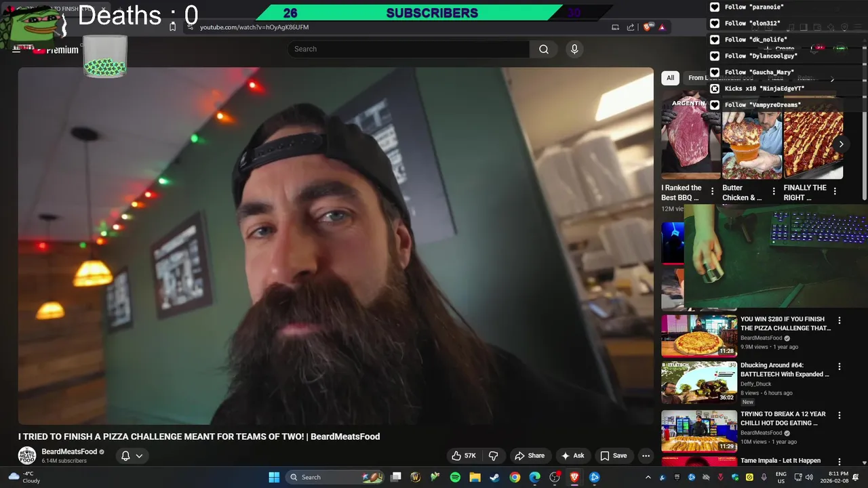Click the Deffy_Dhuck channel name
The image size is (868, 488).
coord(755,384)
